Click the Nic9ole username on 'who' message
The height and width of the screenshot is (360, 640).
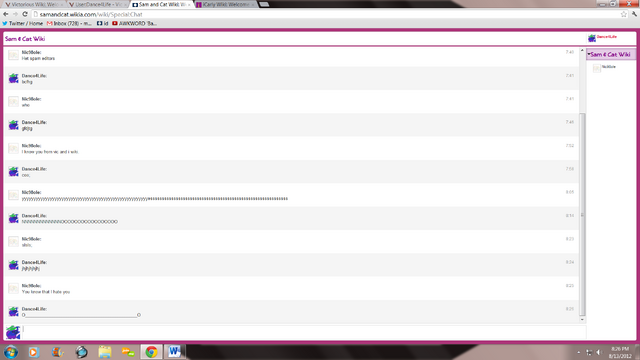click(x=31, y=99)
